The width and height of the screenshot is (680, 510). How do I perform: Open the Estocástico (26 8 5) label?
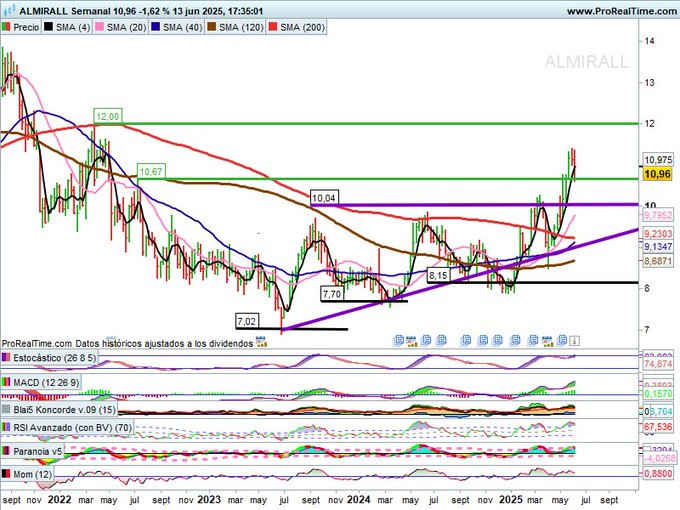54,358
